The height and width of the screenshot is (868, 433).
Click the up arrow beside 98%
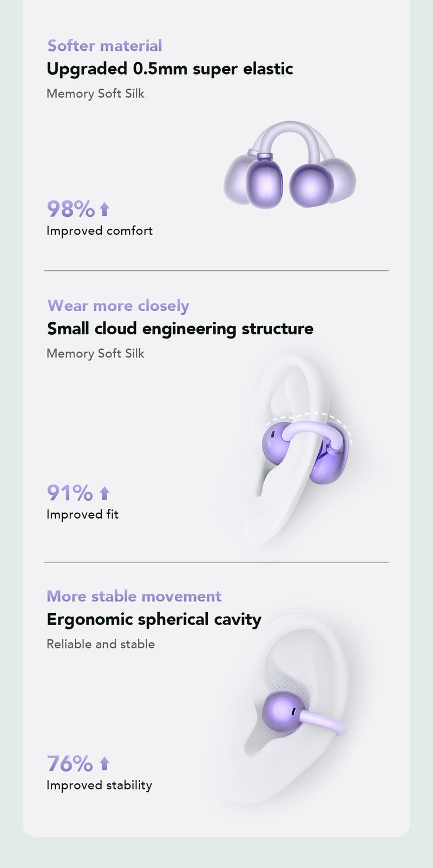pos(105,209)
